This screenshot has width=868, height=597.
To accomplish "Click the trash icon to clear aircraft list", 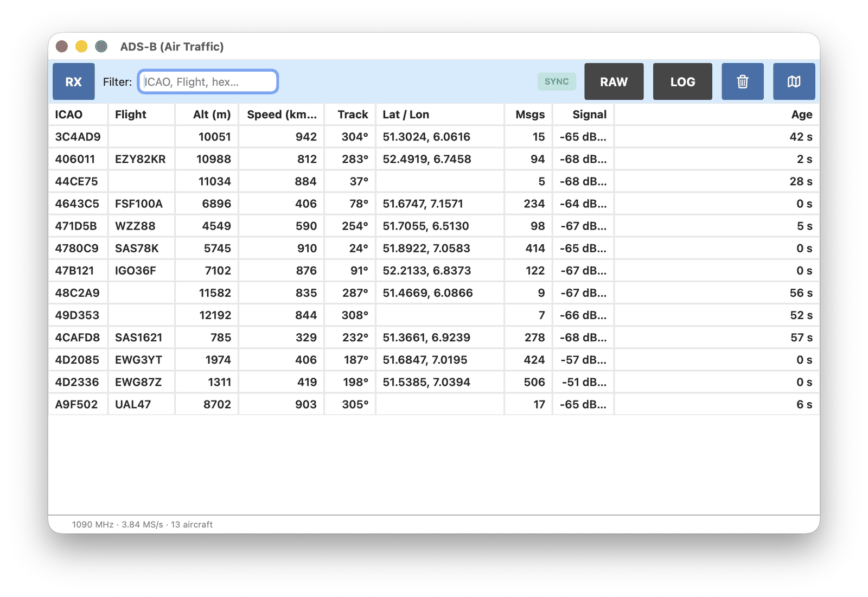I will (x=742, y=81).
